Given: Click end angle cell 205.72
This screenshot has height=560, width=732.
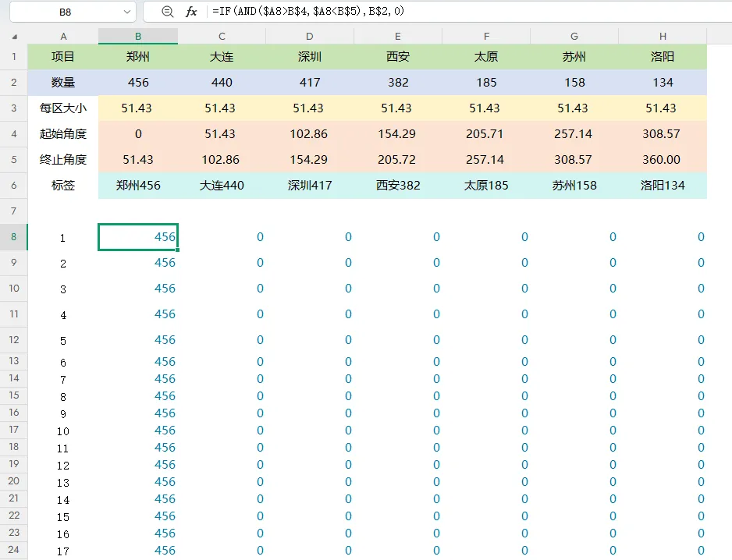Looking at the screenshot, I should [398, 160].
